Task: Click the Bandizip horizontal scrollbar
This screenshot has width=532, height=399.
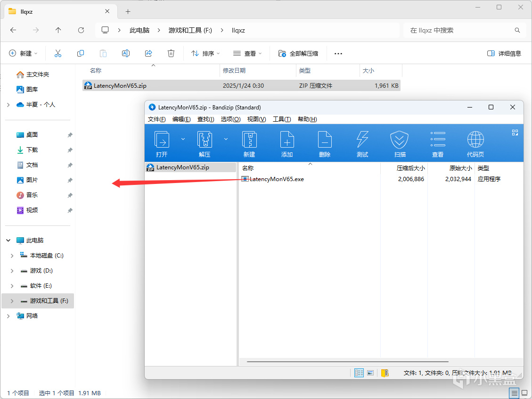Action: pos(348,362)
